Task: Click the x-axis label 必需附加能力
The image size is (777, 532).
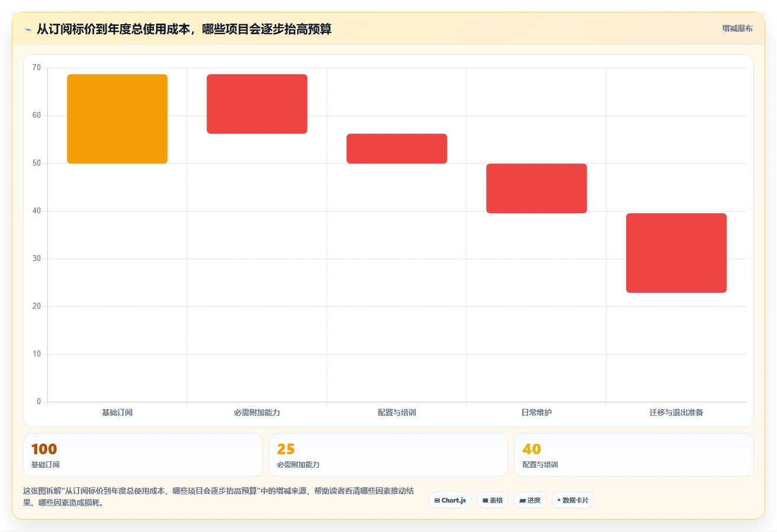Action: 257,412
